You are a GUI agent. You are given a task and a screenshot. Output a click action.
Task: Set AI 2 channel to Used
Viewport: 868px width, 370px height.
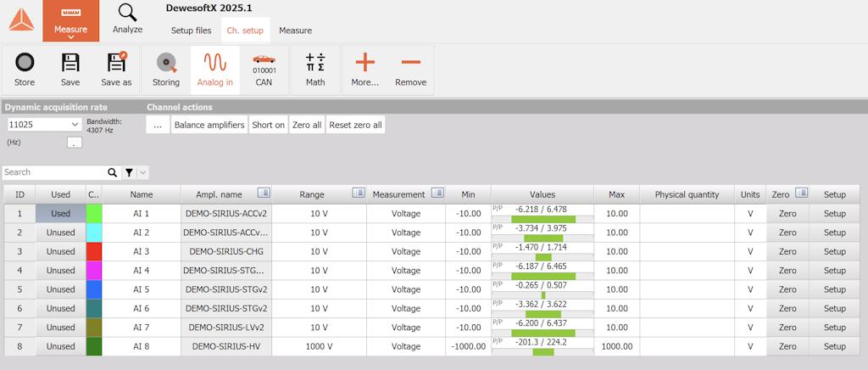[61, 233]
